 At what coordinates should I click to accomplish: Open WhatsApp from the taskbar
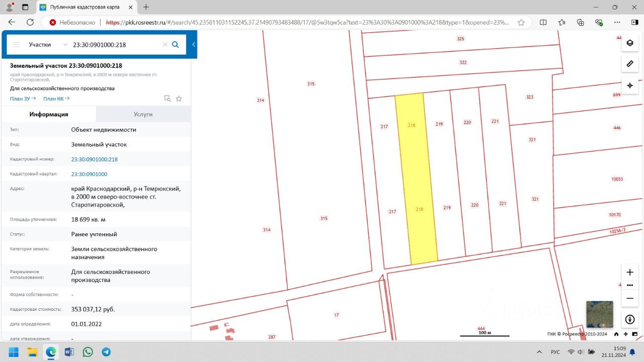tap(88, 352)
